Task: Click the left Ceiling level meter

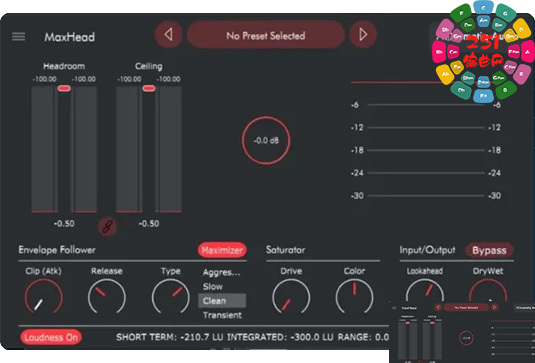Action: [x=129, y=149]
